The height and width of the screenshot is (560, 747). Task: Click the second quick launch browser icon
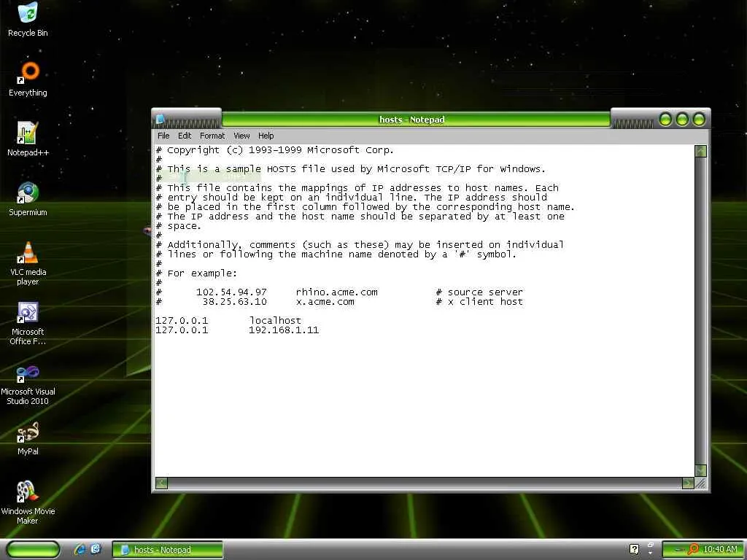[x=96, y=549]
